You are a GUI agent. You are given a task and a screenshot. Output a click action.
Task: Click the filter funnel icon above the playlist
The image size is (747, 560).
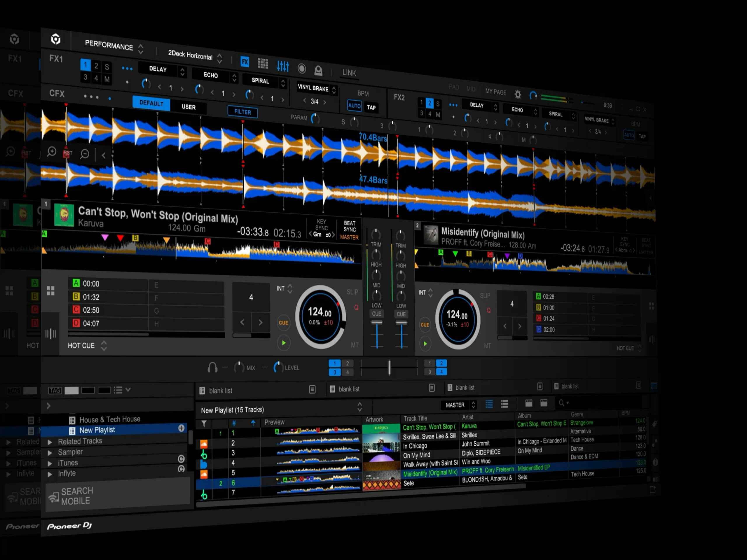click(204, 423)
